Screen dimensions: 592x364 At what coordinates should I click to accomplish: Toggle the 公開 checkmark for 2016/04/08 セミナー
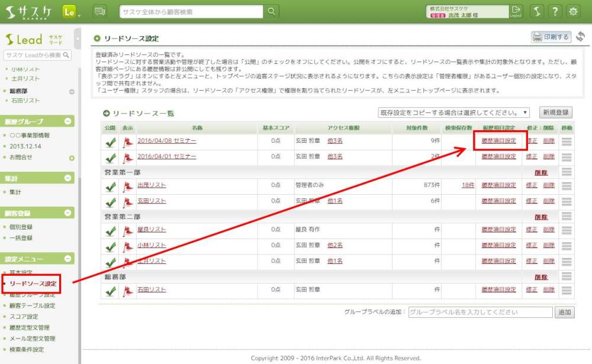click(110, 141)
